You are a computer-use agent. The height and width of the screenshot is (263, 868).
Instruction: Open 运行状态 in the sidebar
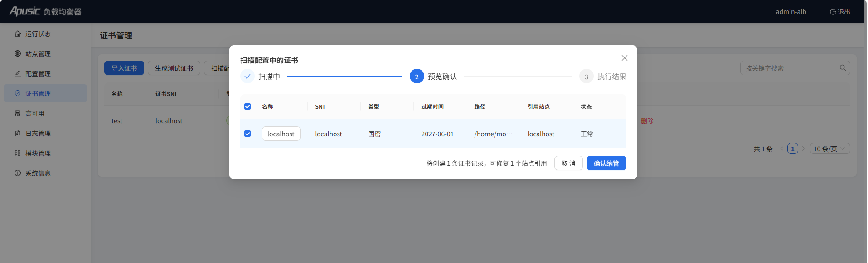tap(45, 34)
